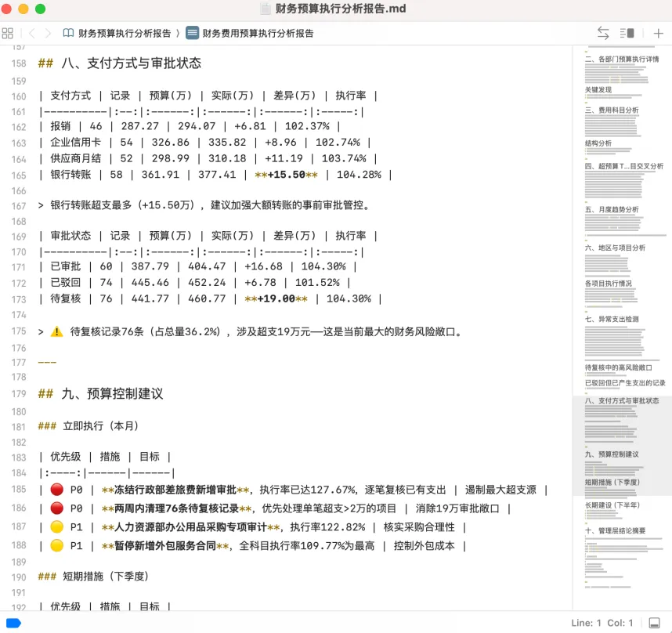The image size is (672, 633).
Task: Jump to 短期措施（下季度）in outline
Action: (x=612, y=483)
